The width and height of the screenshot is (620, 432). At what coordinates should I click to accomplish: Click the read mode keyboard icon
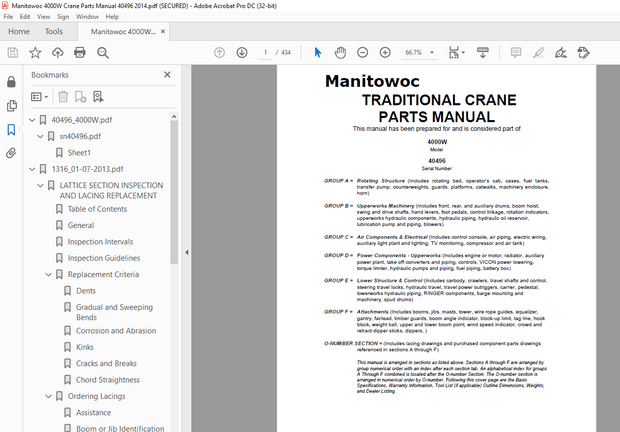(x=483, y=53)
